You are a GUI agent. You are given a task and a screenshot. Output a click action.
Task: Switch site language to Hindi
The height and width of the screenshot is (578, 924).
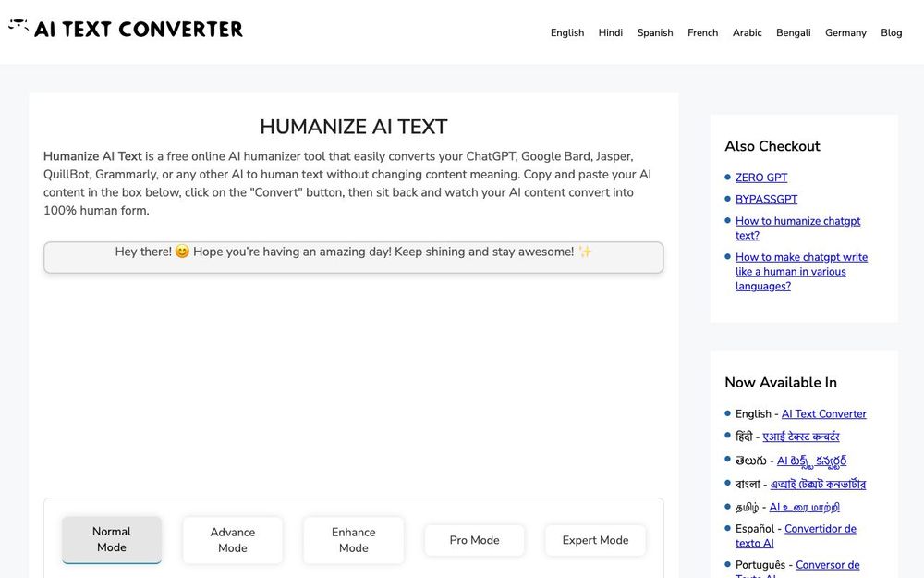click(x=610, y=32)
